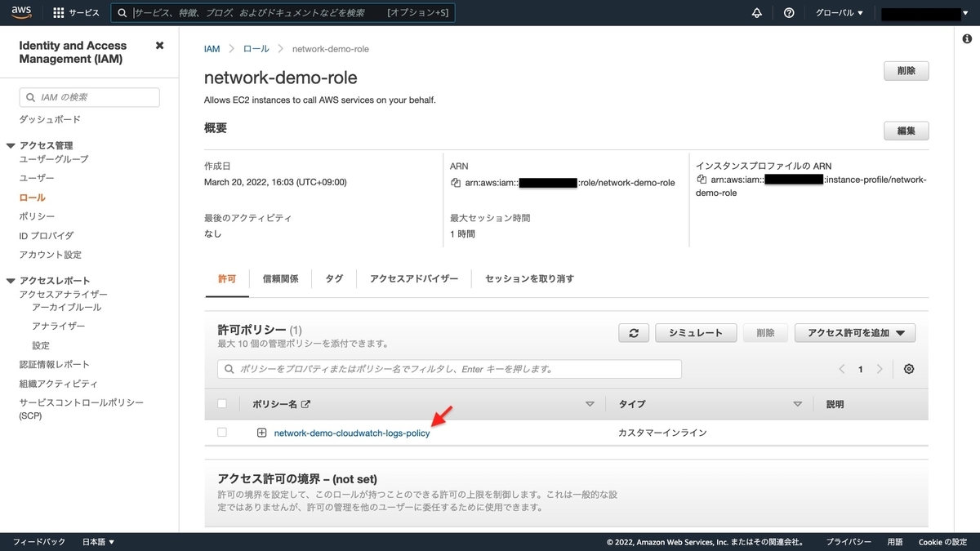Screen dimensions: 980x551
Task: Tick the select-all policies header checkbox
Action: click(x=222, y=403)
